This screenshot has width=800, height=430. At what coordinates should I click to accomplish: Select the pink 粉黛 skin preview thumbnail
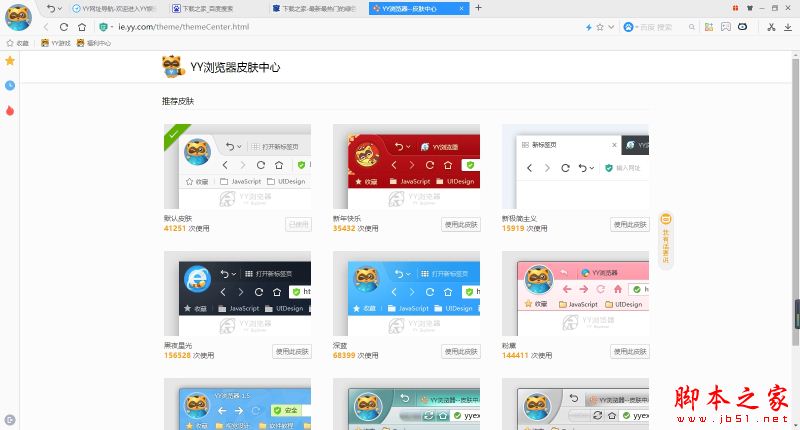pyautogui.click(x=576, y=293)
